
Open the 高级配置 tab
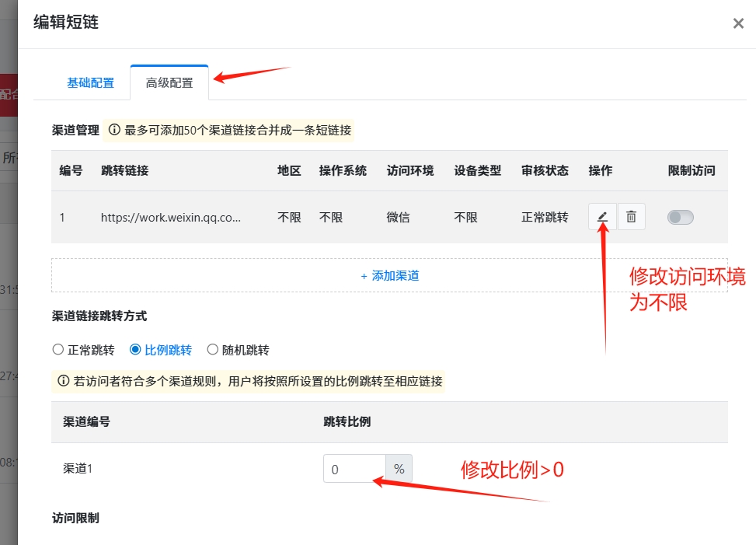click(x=169, y=83)
